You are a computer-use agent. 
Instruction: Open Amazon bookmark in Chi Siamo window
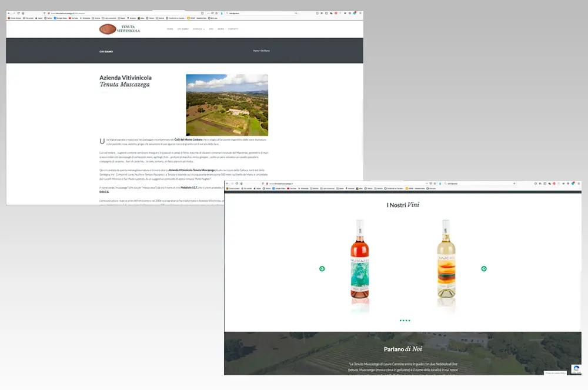[x=132, y=18]
